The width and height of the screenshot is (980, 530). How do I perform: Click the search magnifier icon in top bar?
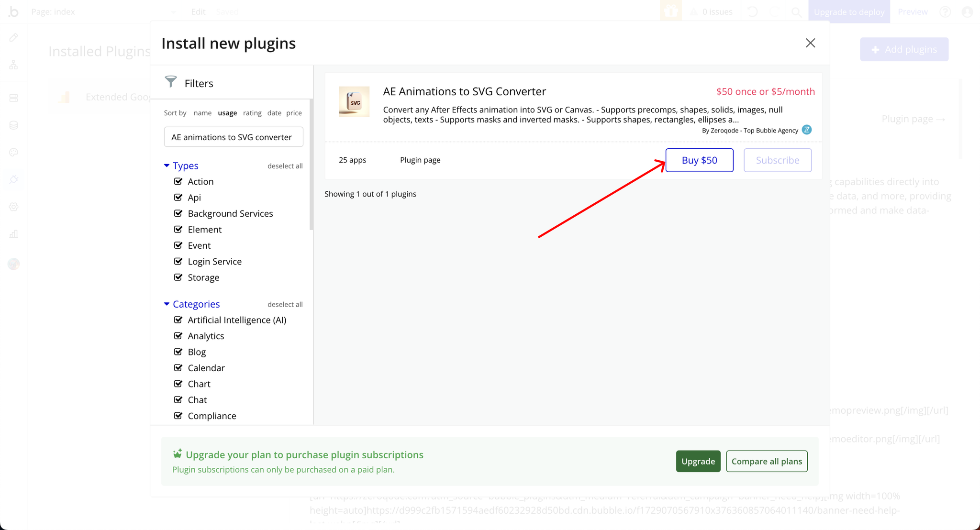796,12
